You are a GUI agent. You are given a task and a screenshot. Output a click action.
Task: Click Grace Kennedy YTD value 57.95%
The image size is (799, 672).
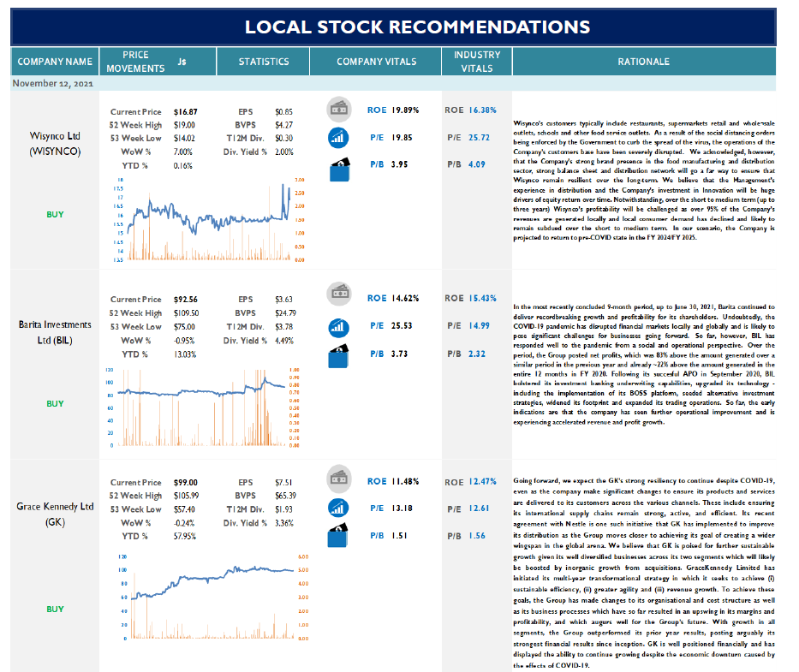tap(185, 536)
